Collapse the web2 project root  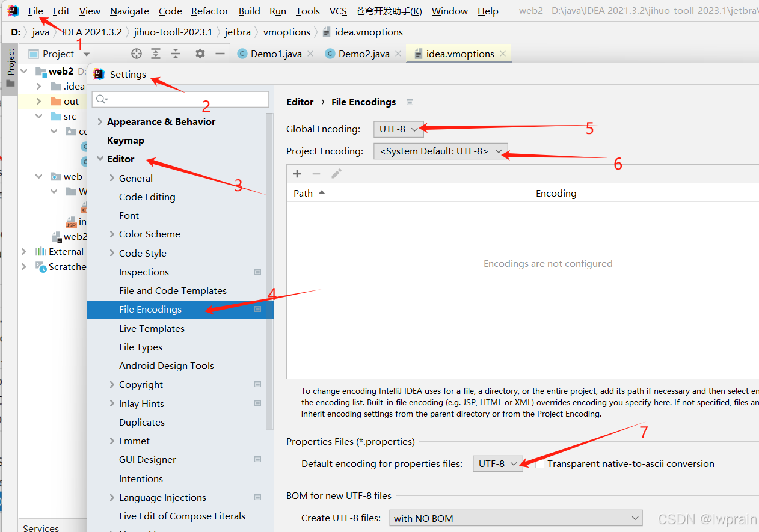(x=24, y=71)
